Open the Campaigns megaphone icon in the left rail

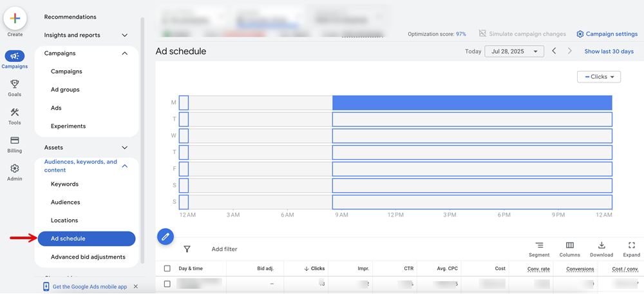click(x=15, y=56)
